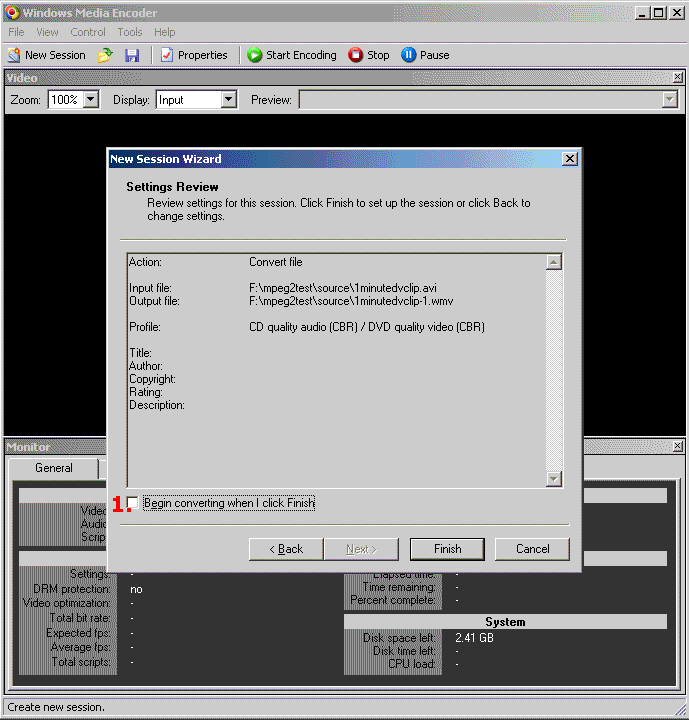Maximize the Windows Media Encoder window
Screen dimensions: 689x720
[659, 13]
